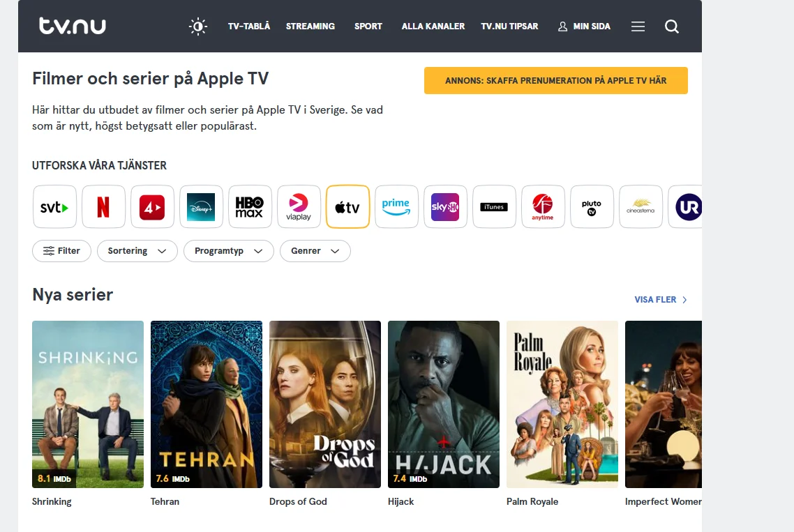Click the Tehran title text
Screen dimensions: 794x532
click(165, 501)
